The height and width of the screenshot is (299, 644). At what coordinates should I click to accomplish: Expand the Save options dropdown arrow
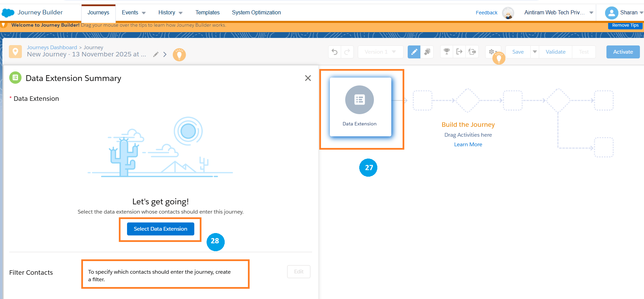point(535,52)
